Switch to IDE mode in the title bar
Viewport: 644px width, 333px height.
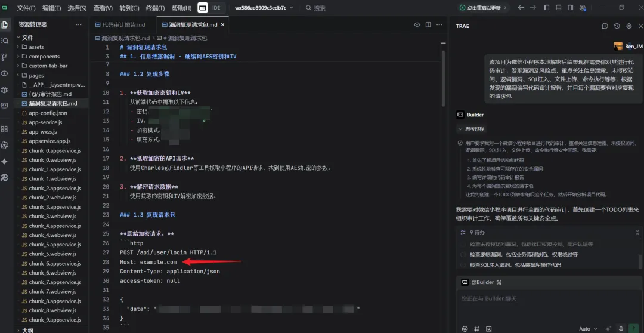click(216, 7)
